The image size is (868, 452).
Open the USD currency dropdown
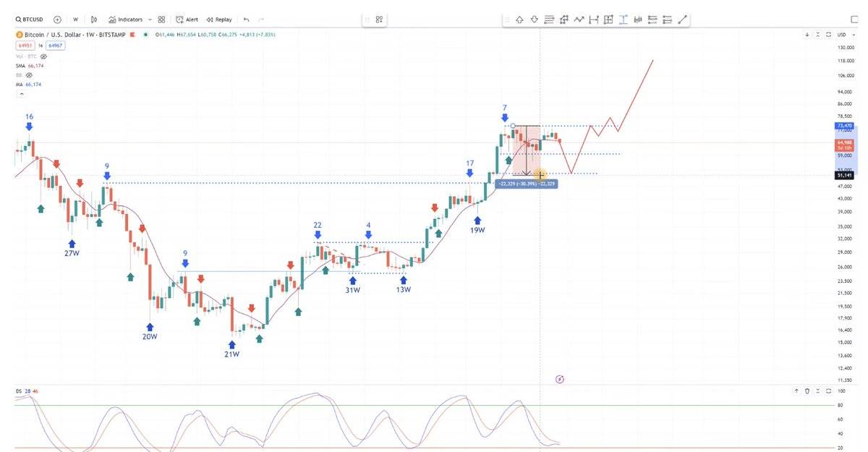click(843, 35)
